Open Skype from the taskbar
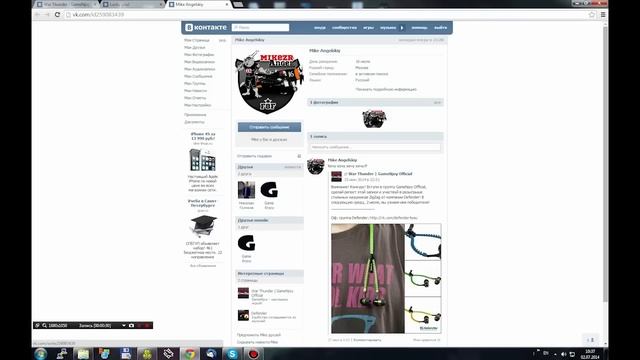This screenshot has width=640, height=360. [232, 353]
